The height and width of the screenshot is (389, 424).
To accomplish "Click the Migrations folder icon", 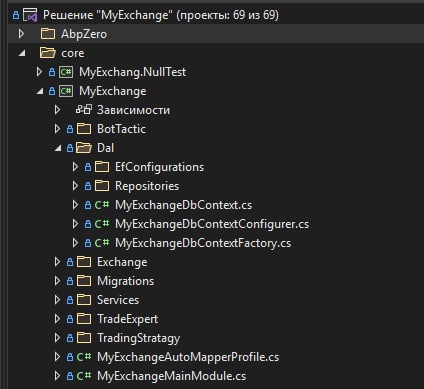I will [84, 281].
